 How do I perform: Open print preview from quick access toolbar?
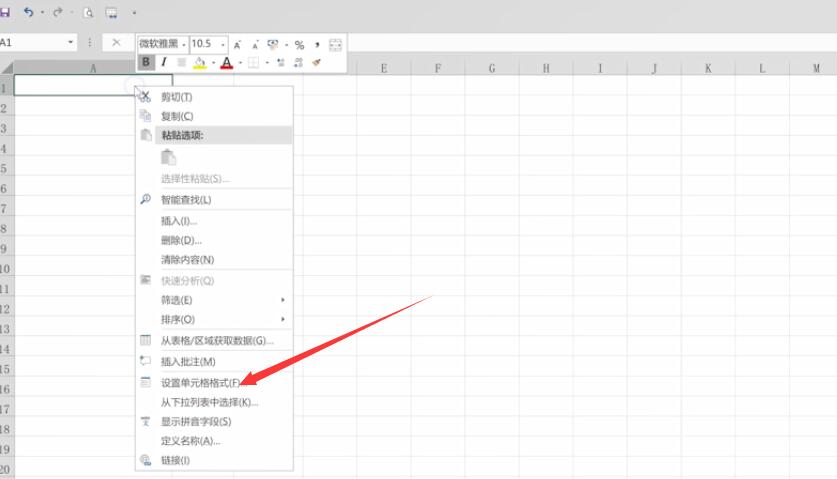pyautogui.click(x=88, y=13)
